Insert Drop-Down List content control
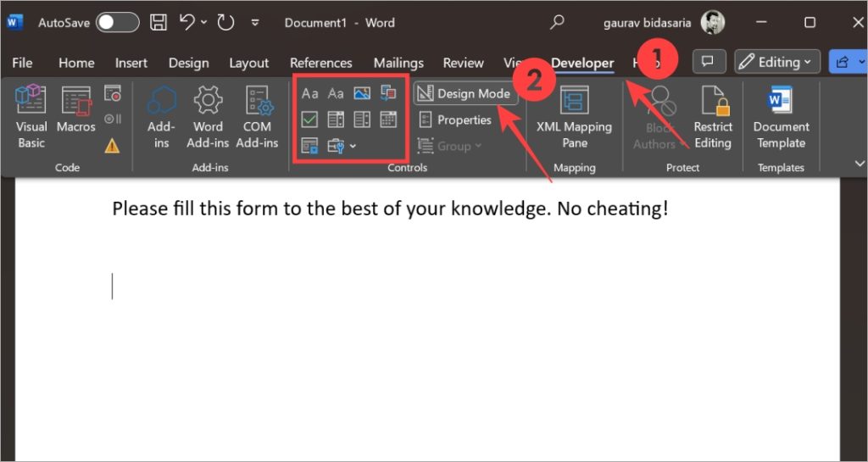 click(362, 120)
